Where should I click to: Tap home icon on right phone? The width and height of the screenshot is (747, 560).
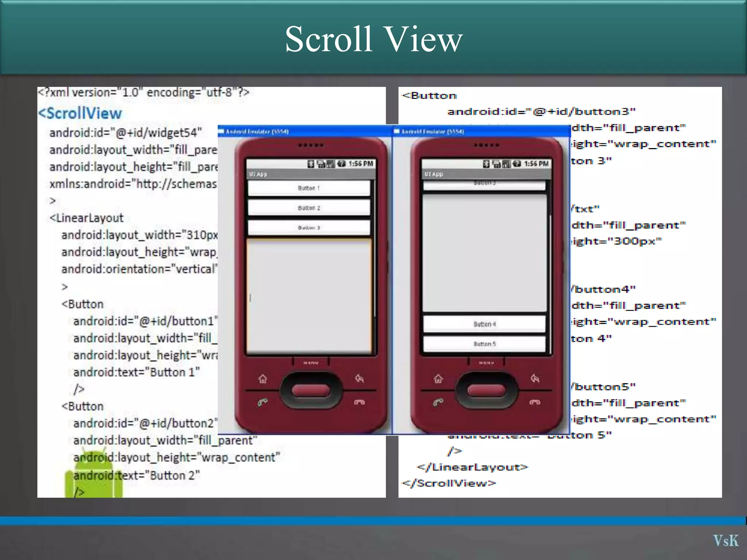tap(438, 379)
